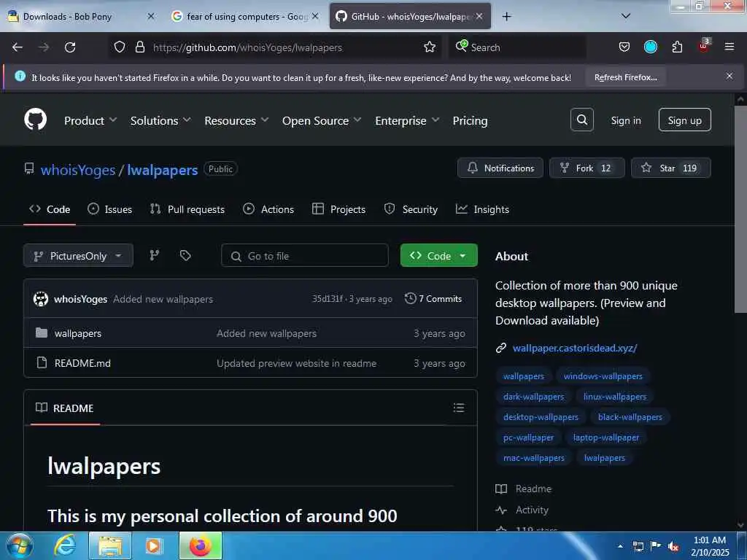The height and width of the screenshot is (560, 747).
Task: Click the GitHub Octocat home logo
Action: [36, 120]
